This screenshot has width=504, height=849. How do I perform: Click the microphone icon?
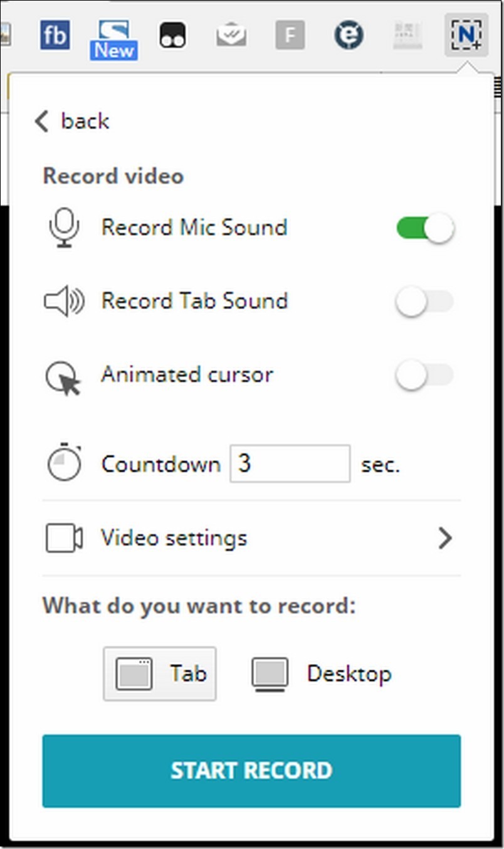click(64, 228)
